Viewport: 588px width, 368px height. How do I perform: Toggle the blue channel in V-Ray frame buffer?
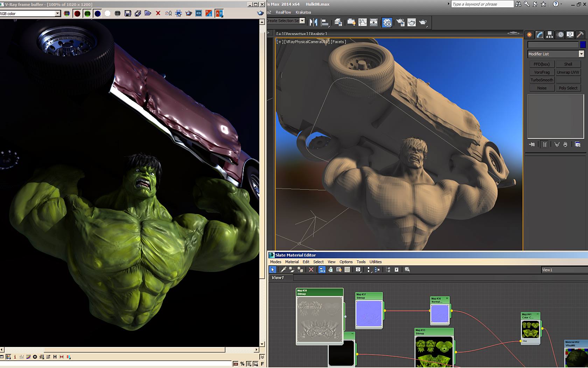97,13
